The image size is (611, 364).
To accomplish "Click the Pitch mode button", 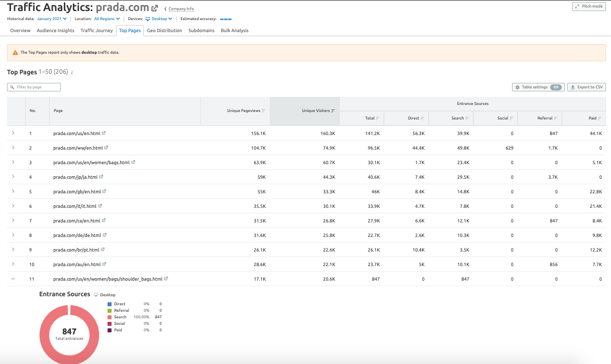I will pos(589,7).
